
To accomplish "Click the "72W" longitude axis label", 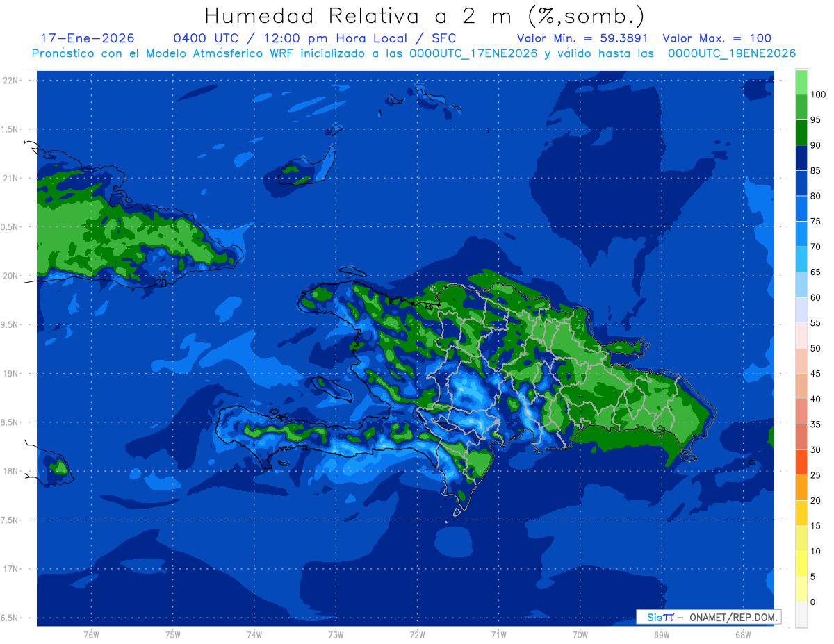I will (417, 635).
